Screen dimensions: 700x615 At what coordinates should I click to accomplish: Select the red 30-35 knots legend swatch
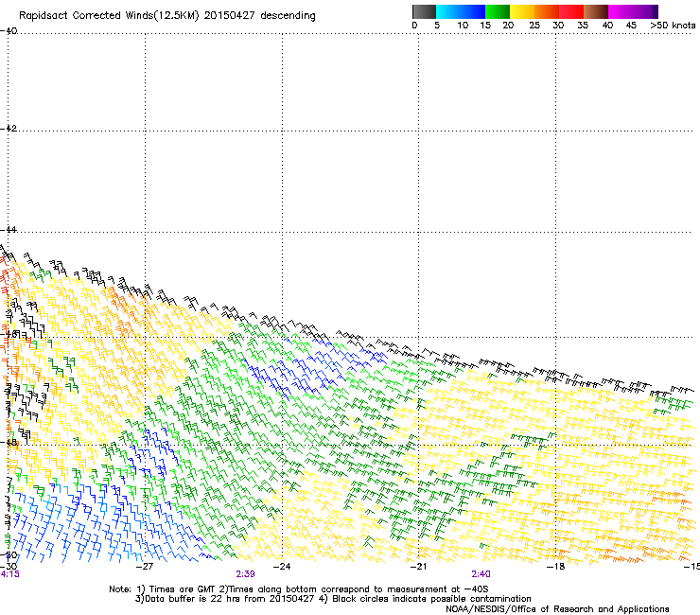click(x=571, y=11)
